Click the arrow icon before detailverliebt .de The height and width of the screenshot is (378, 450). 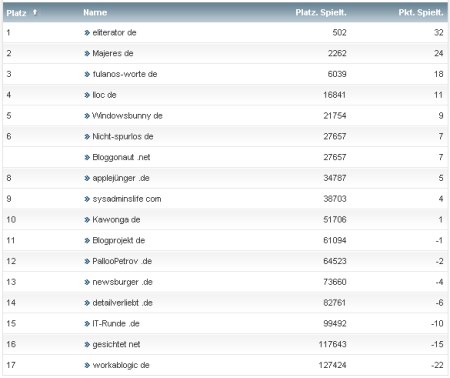pos(87,303)
